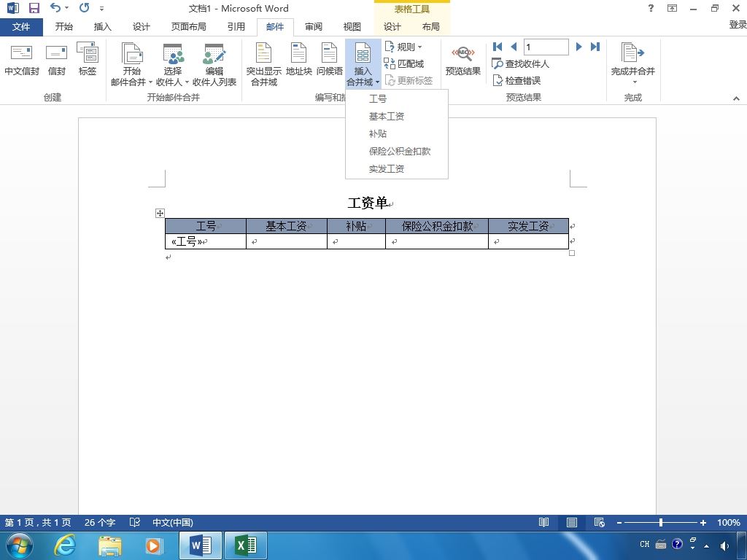Open the File (文件) tab

tap(21, 27)
